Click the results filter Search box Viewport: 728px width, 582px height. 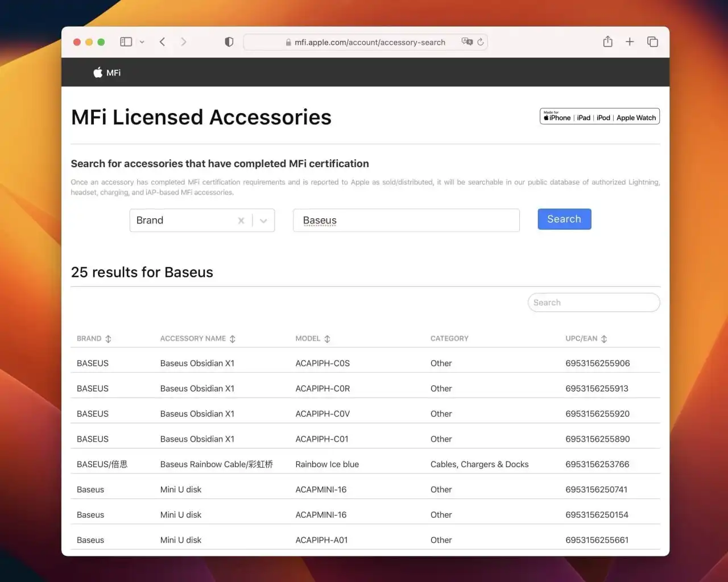[594, 302]
